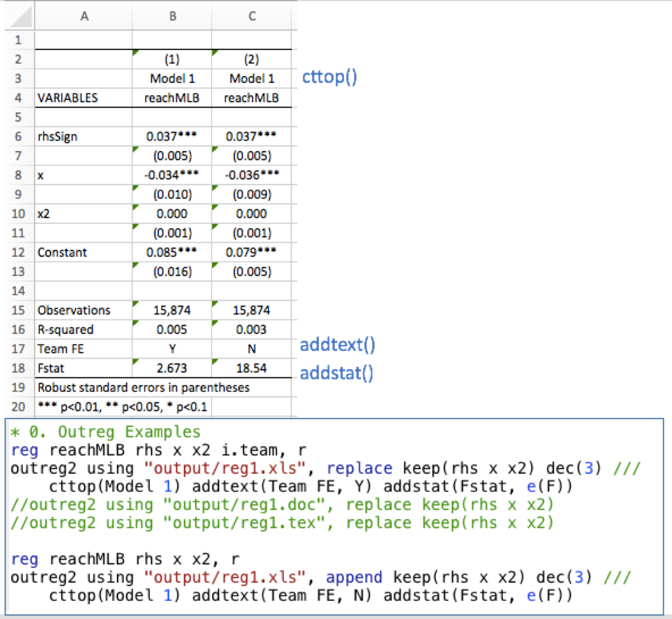Select the cell labeled x in row 8

coord(83,175)
